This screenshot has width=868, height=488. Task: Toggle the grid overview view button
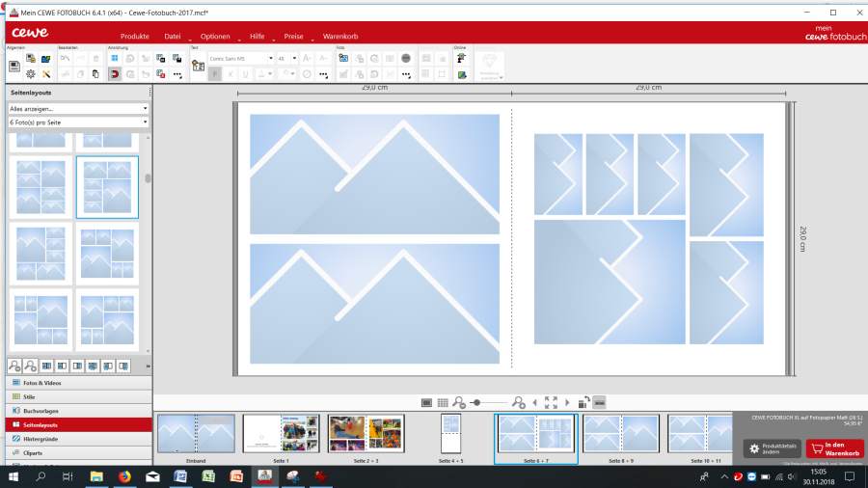[443, 402]
